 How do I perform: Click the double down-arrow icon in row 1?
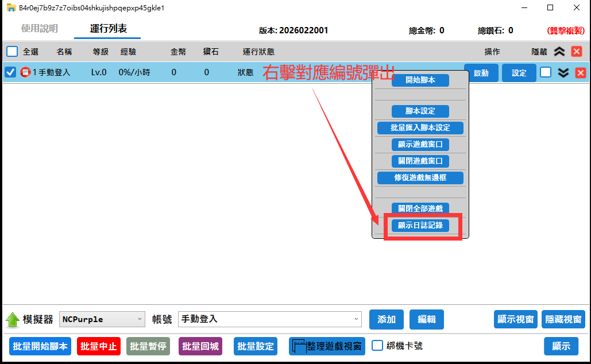click(563, 73)
